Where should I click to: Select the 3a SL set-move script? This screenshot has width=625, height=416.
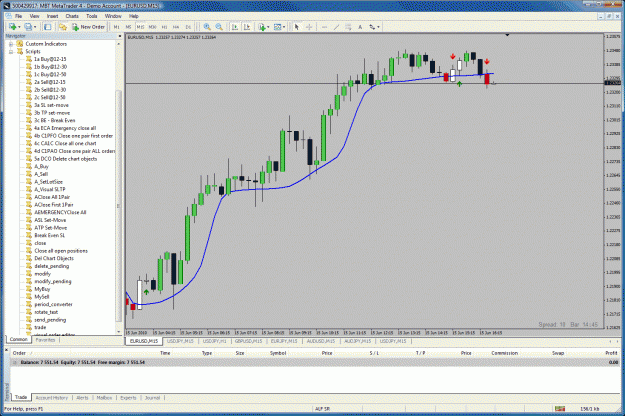point(51,105)
